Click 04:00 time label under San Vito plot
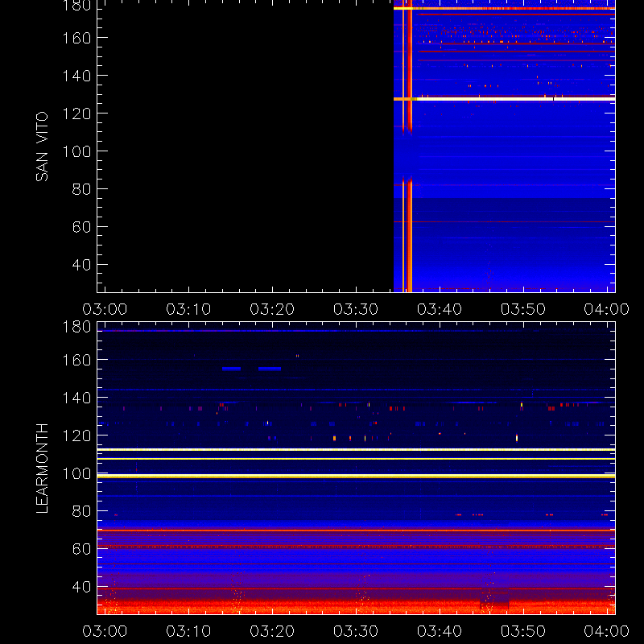The image size is (644, 644). click(607, 309)
